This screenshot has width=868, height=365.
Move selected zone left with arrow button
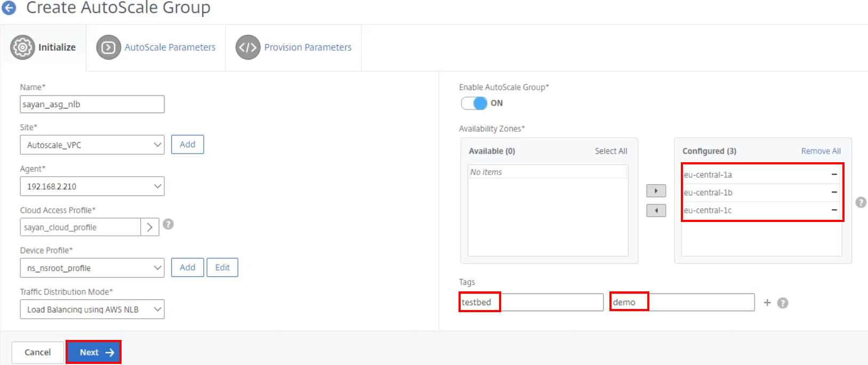[656, 210]
